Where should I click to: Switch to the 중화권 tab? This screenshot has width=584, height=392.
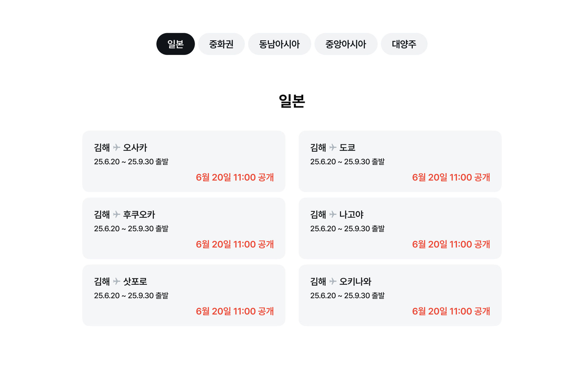(x=221, y=44)
